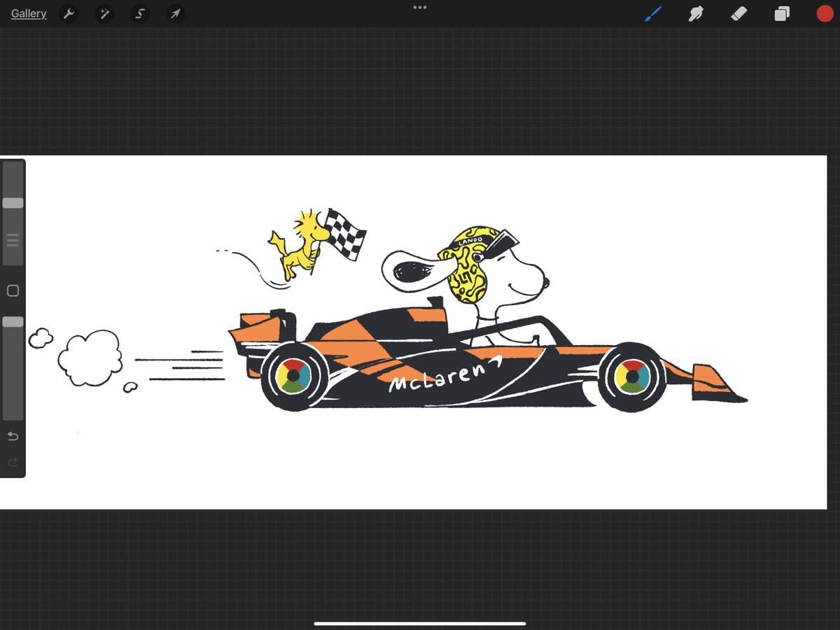Screen dimensions: 840x630
Task: Select the Eraser tool
Action: pyautogui.click(x=739, y=13)
